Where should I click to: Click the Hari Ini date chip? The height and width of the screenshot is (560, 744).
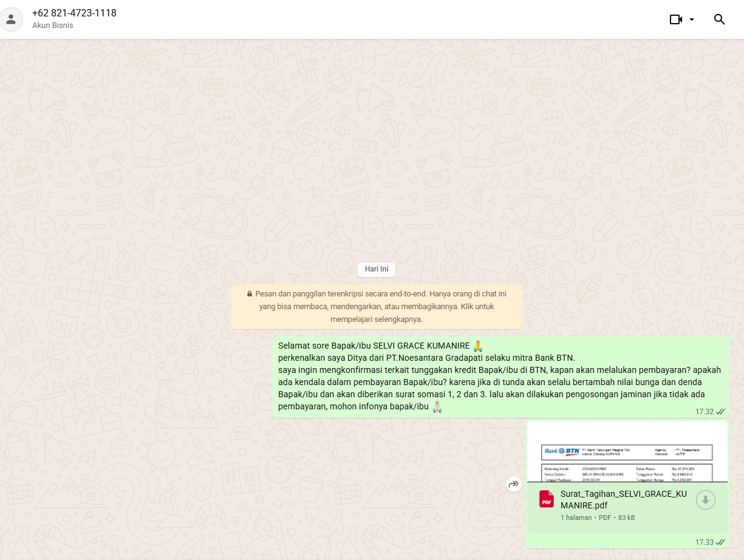[376, 269]
